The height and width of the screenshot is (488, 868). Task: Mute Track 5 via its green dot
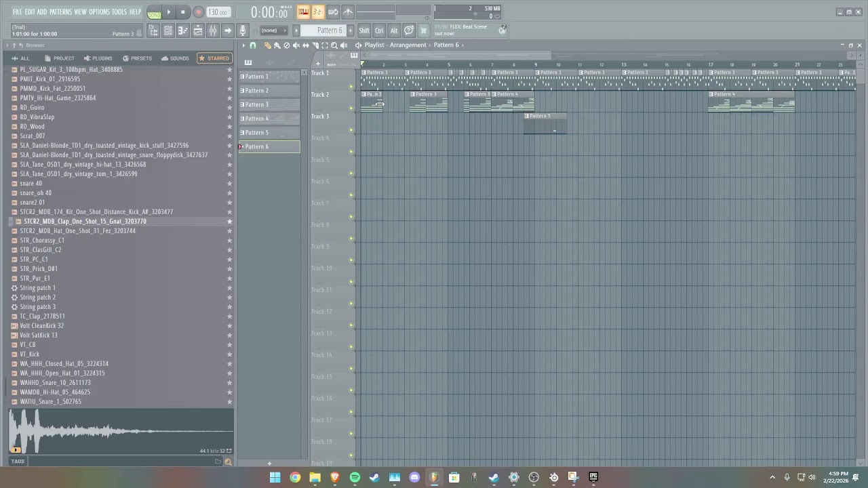tap(351, 174)
